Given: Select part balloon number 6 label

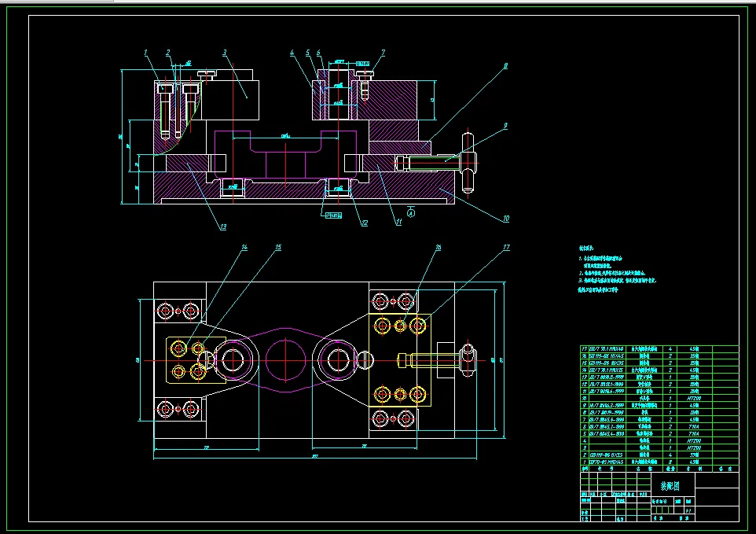Looking at the screenshot, I should pyautogui.click(x=318, y=53).
